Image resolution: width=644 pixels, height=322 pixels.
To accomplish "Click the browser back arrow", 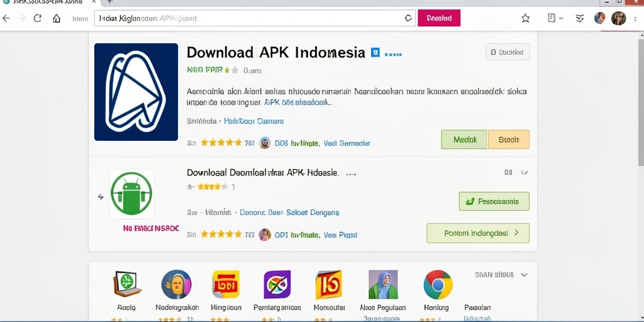I will (6, 18).
